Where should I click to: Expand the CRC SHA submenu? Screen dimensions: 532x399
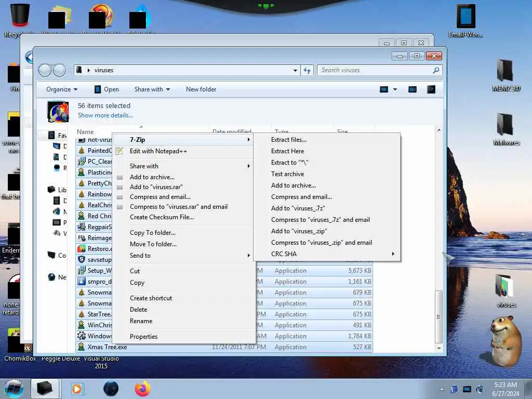tap(393, 254)
